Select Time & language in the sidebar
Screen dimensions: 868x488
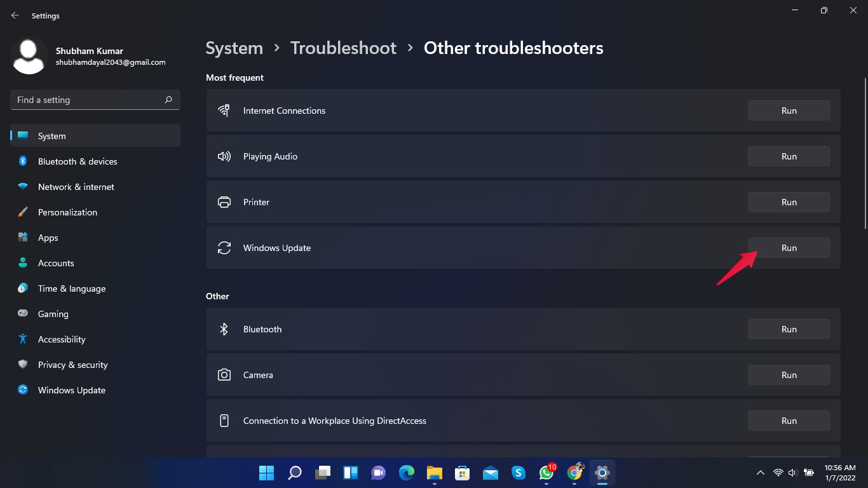(71, 288)
